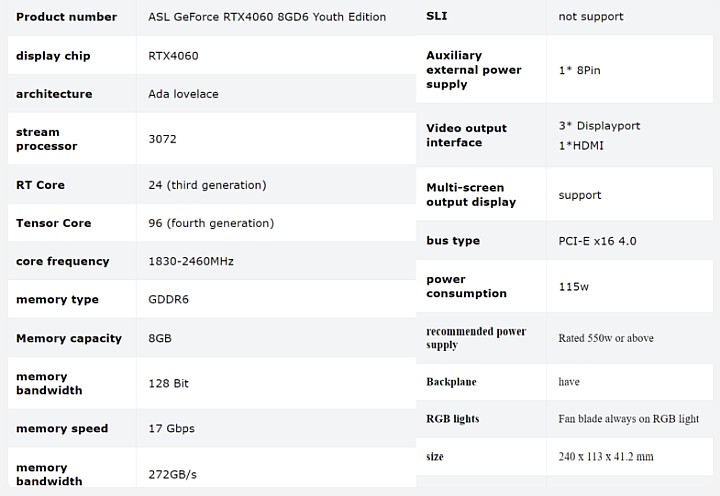Click the stream processor value 3072

pos(162,139)
